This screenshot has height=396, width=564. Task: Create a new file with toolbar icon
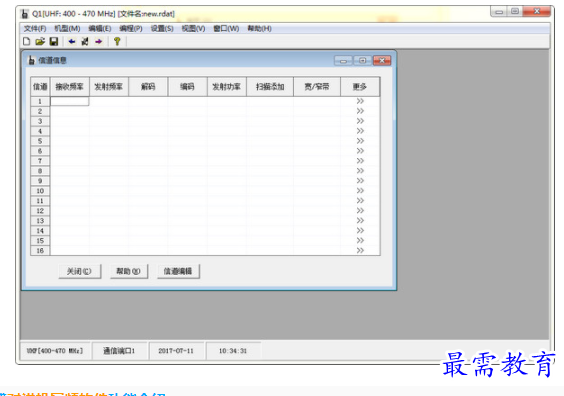pos(27,42)
